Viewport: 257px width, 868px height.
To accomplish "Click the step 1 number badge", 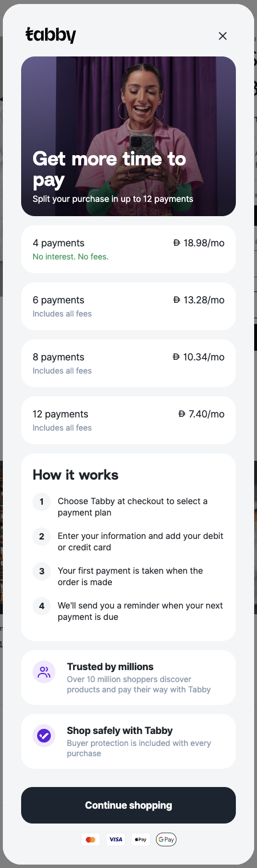I will pyautogui.click(x=42, y=502).
